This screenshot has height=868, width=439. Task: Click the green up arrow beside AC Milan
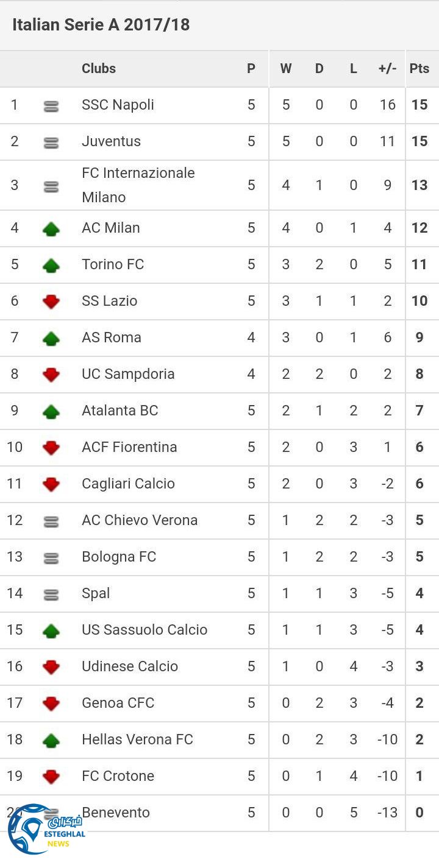(x=51, y=229)
